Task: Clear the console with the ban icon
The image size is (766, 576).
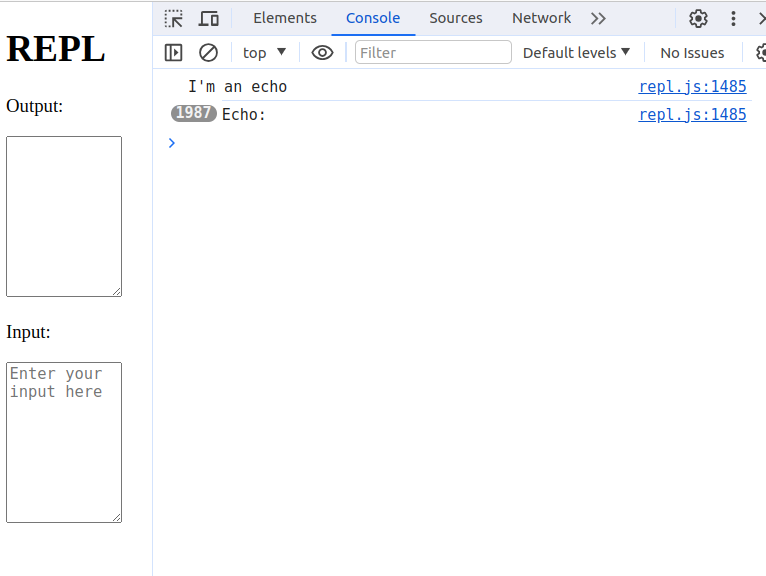Action: click(208, 52)
